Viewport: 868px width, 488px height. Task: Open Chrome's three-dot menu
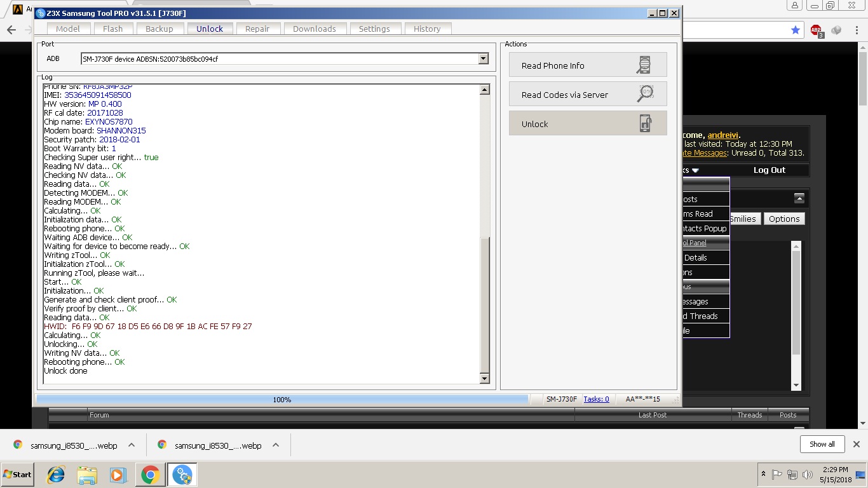click(x=855, y=30)
